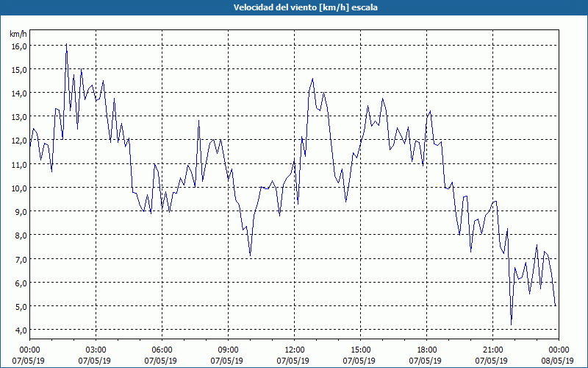Select the 13,0 y-axis label

point(19,117)
